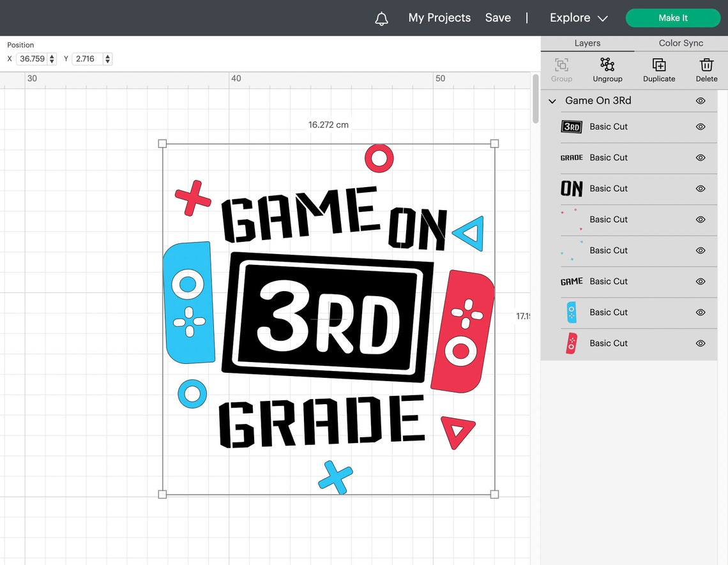Increase X position with the up stepper
The width and height of the screenshot is (728, 565).
(x=51, y=56)
